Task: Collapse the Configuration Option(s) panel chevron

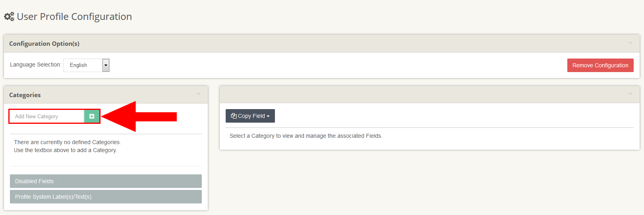Action: pyautogui.click(x=630, y=43)
